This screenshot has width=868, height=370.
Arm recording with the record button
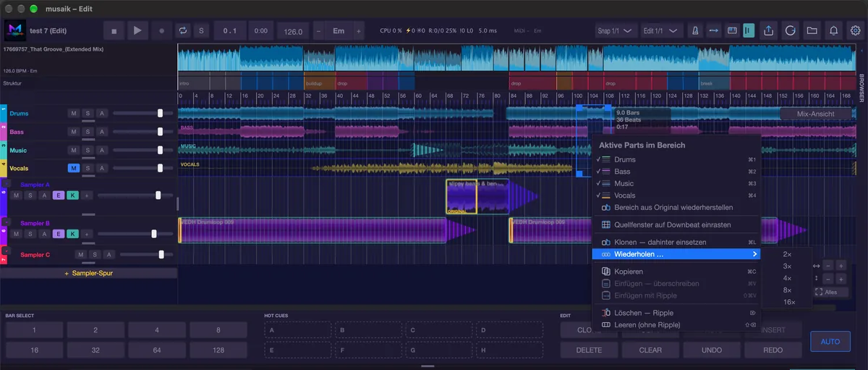pos(161,31)
